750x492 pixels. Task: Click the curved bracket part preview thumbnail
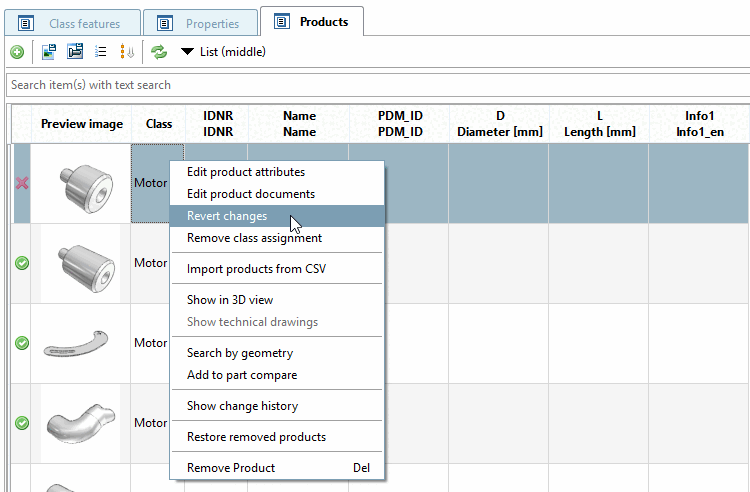(80, 343)
